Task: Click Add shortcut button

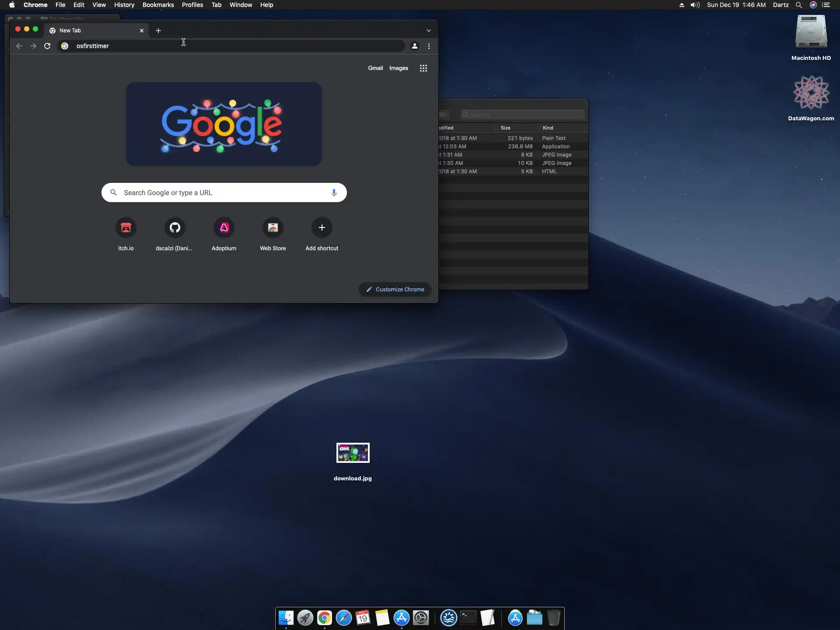Action: [x=322, y=227]
